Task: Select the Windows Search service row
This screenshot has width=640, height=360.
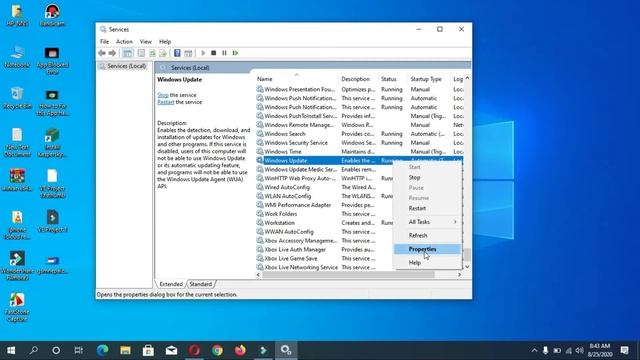Action: [x=359, y=134]
